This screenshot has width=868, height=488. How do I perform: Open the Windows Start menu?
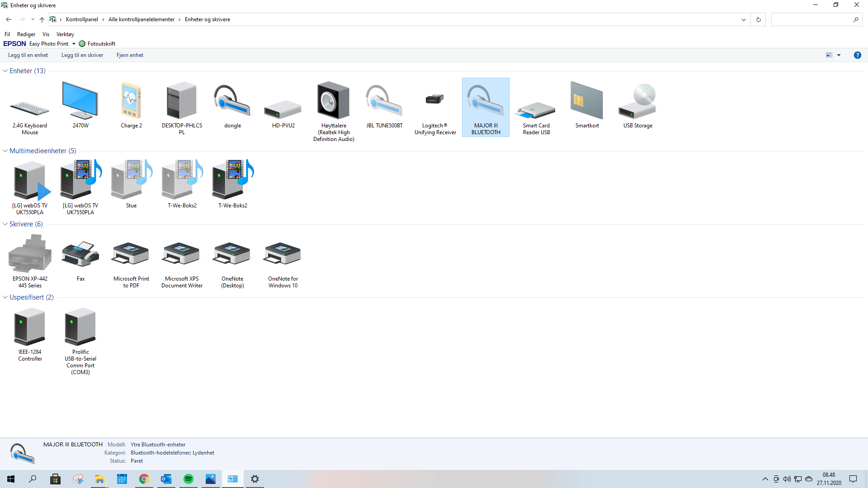pyautogui.click(x=11, y=479)
